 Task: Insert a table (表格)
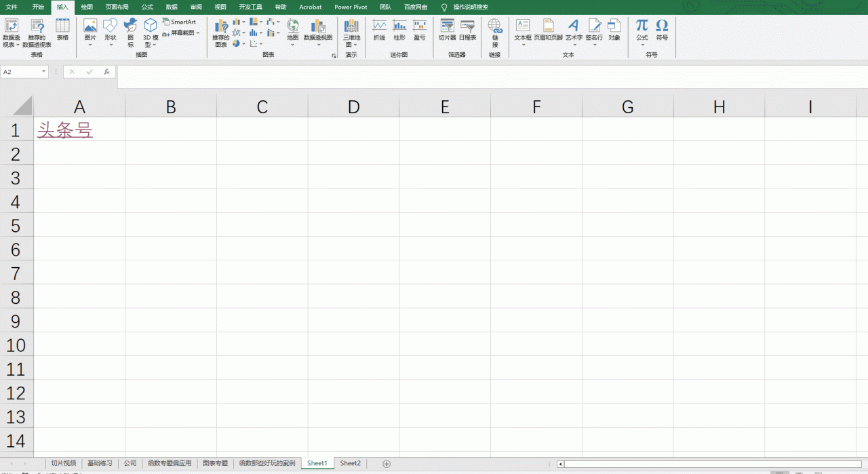click(62, 30)
